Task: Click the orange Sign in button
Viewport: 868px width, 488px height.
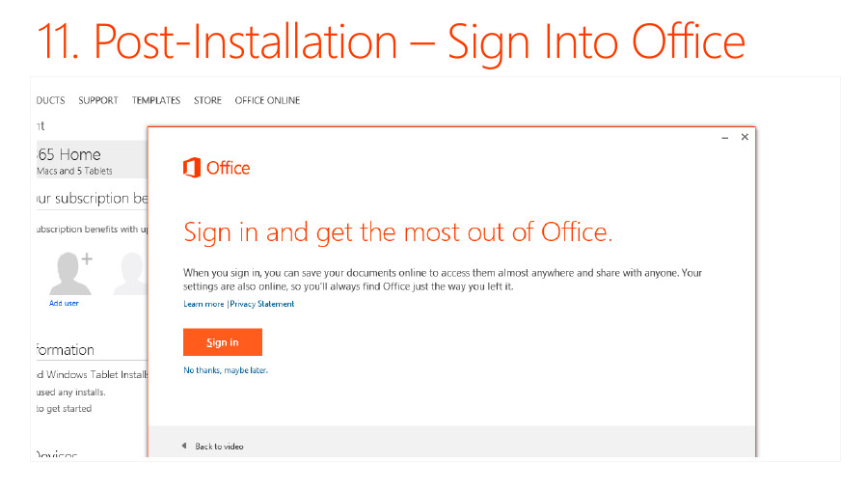Action: click(x=223, y=342)
